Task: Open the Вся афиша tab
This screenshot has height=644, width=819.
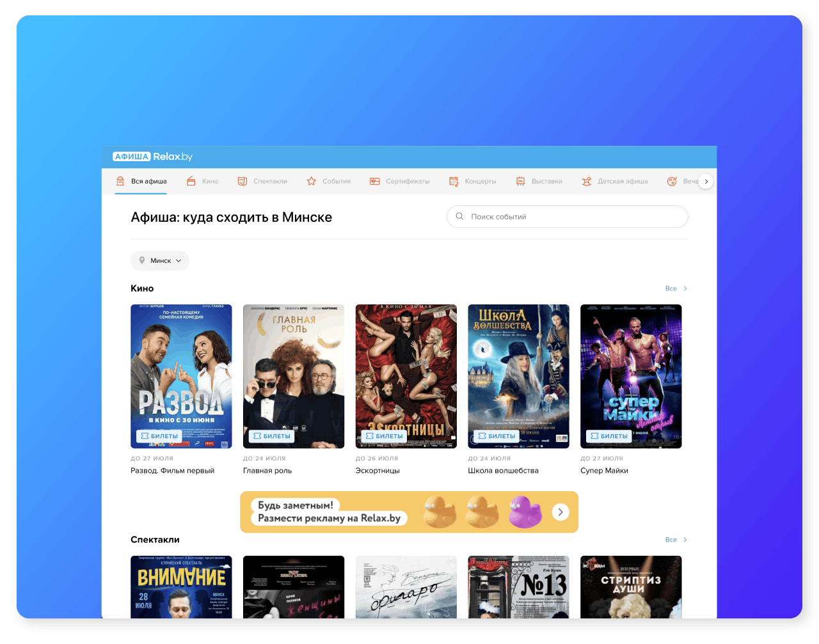Action: (141, 181)
